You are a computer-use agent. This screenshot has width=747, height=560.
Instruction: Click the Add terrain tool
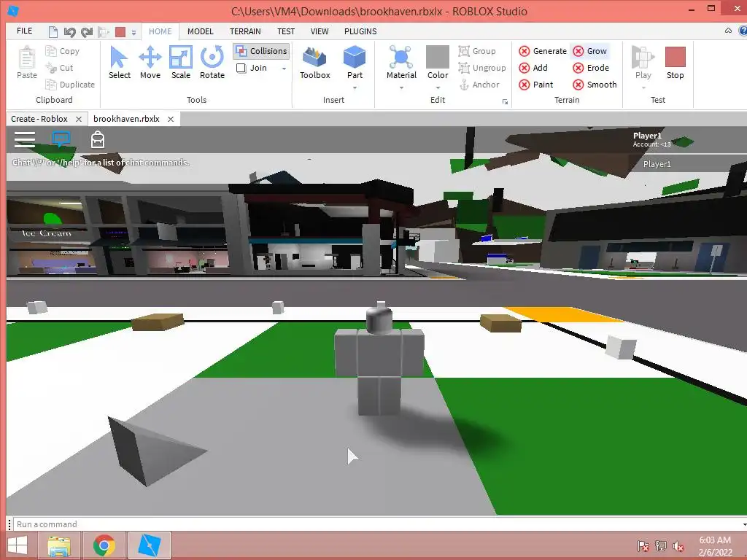pos(533,68)
